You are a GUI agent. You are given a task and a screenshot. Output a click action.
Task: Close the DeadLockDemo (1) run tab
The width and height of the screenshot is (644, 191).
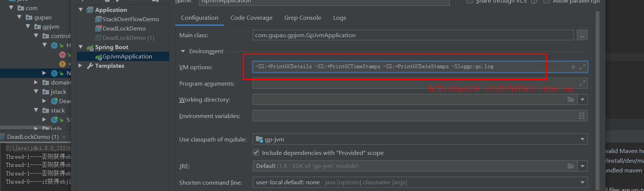coord(64,137)
